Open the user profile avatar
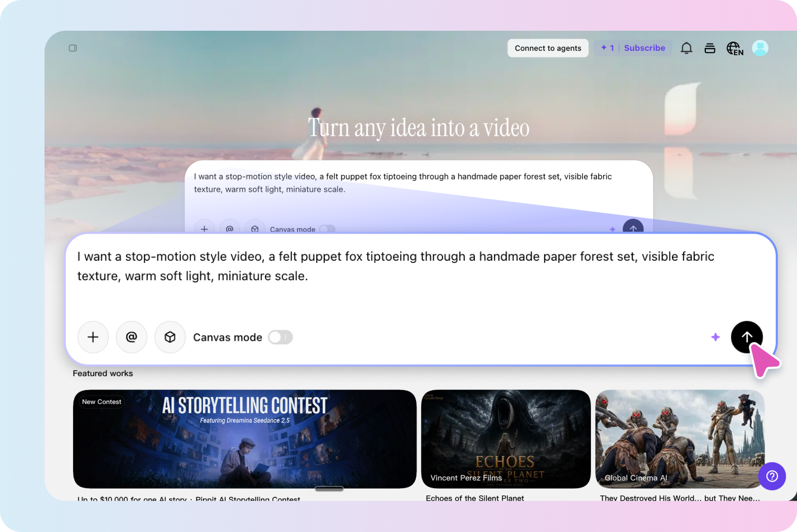 pos(760,48)
